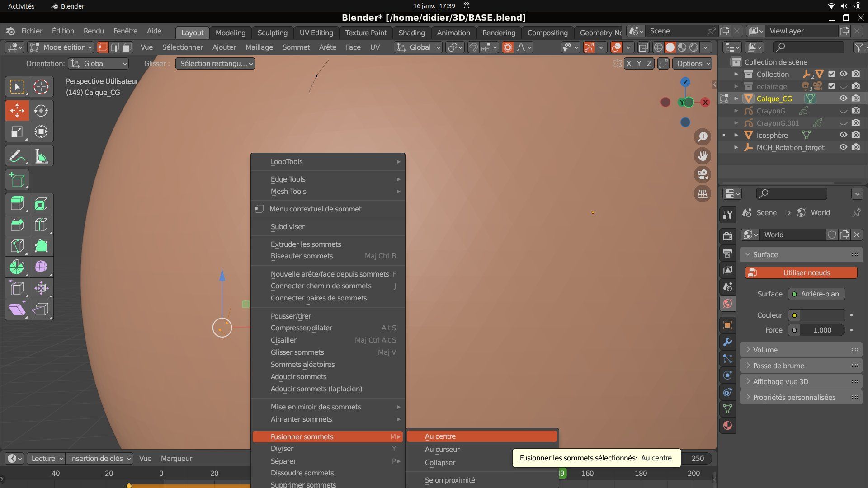868x488 pixels.
Task: Enable face select mode icon
Action: (127, 47)
